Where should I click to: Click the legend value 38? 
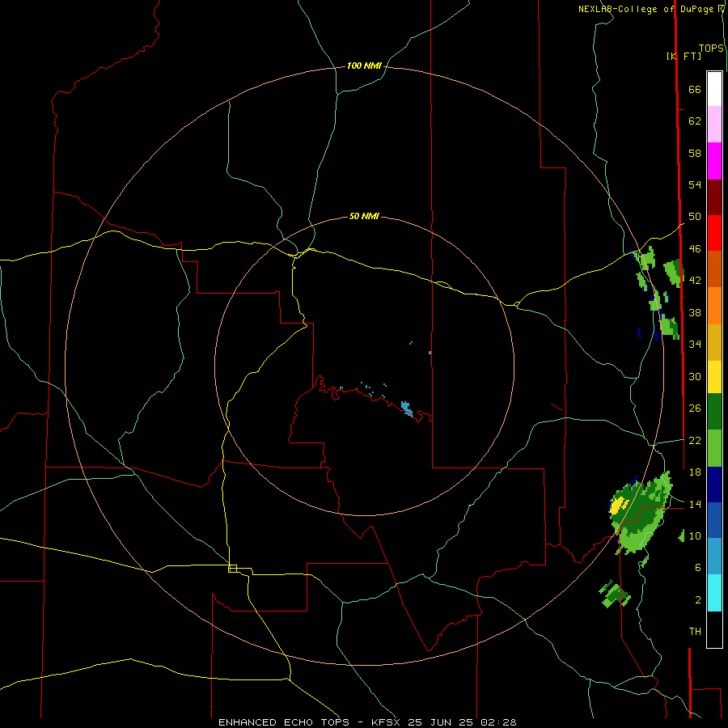695,312
